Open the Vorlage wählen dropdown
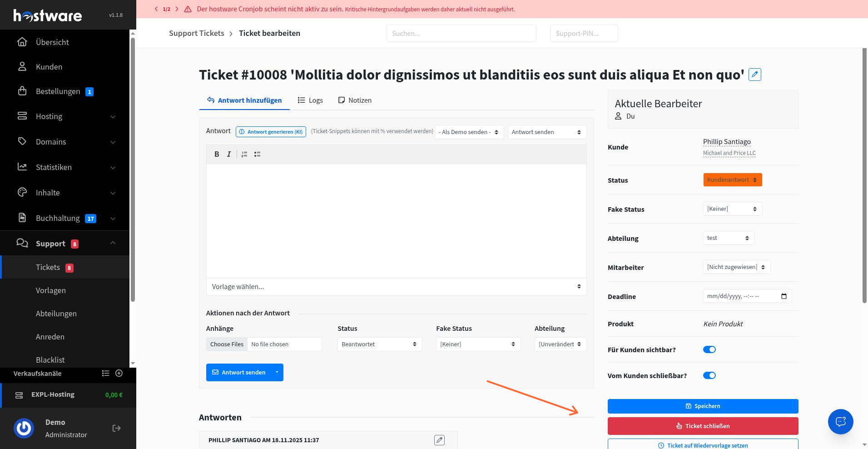Screen dimensions: 868x449 [396, 287]
